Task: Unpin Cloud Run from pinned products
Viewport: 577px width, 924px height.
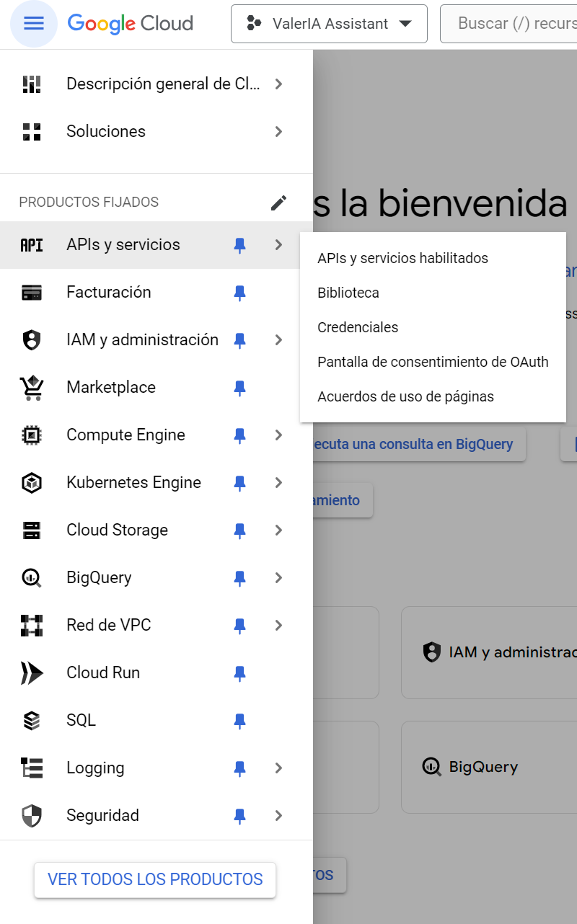Action: coord(240,674)
